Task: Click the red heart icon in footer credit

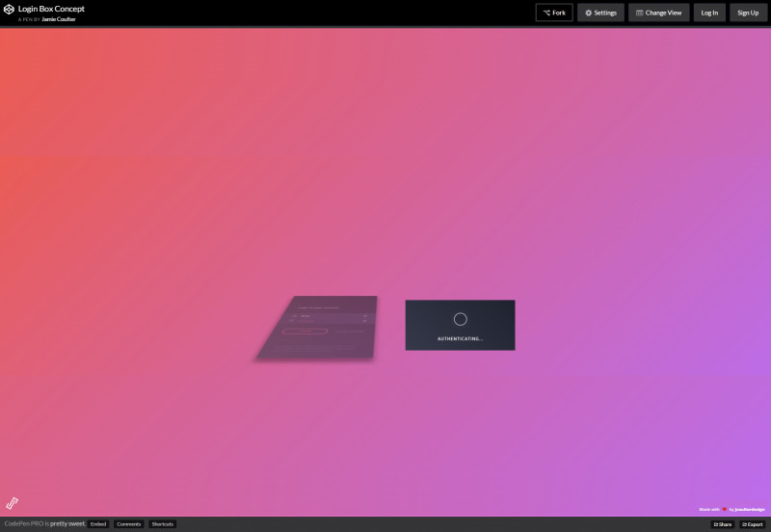Action: [724, 509]
